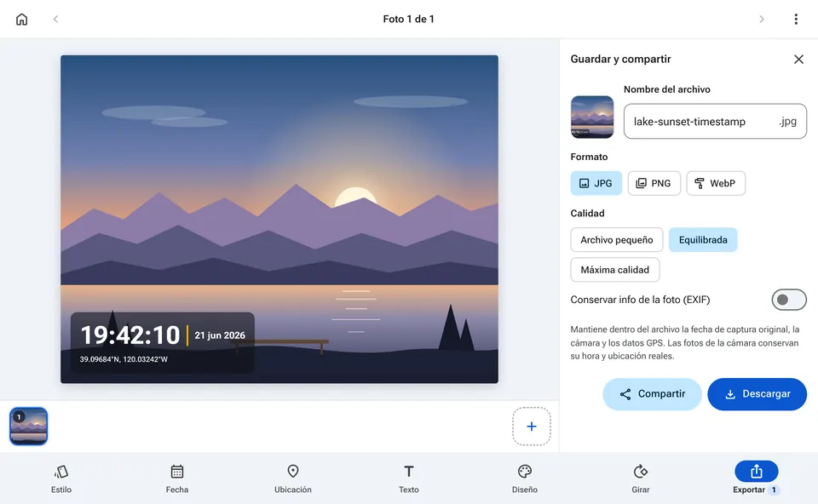Enable Conservar info de la foto (EXIF)
The width and height of the screenshot is (818, 504).
pyautogui.click(x=789, y=300)
